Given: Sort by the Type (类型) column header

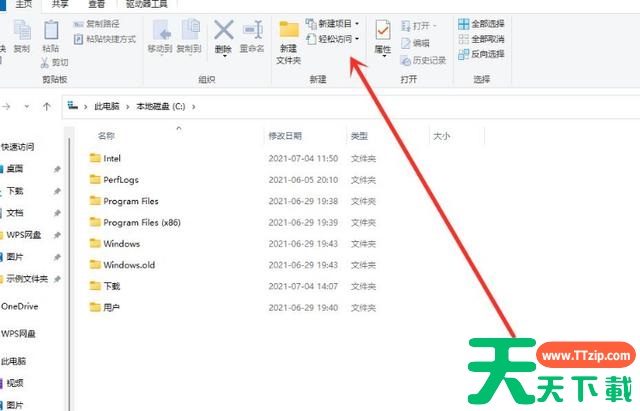Looking at the screenshot, I should [359, 136].
